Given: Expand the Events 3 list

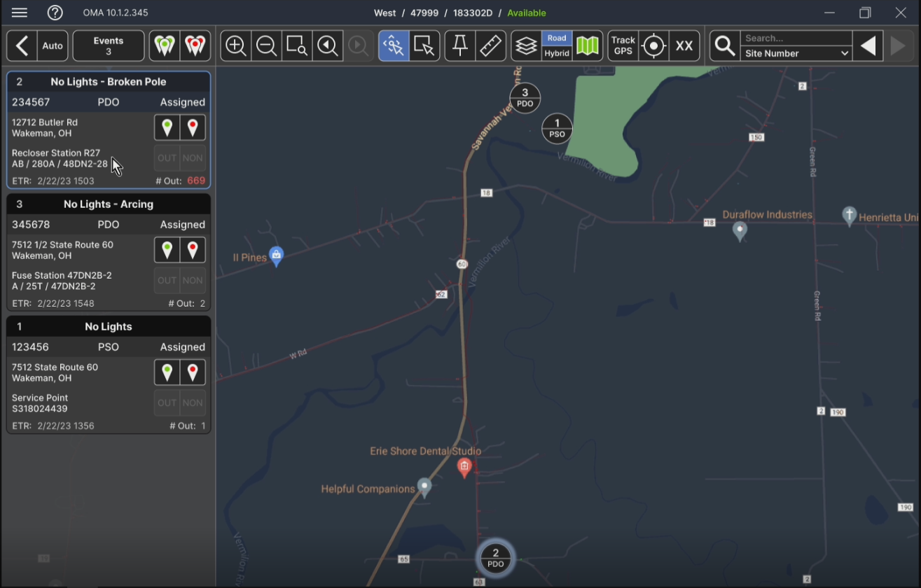Looking at the screenshot, I should pos(108,45).
